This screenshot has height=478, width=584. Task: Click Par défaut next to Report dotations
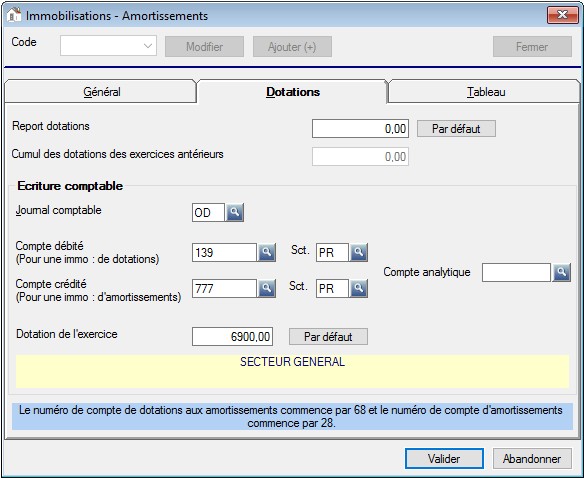(x=456, y=129)
